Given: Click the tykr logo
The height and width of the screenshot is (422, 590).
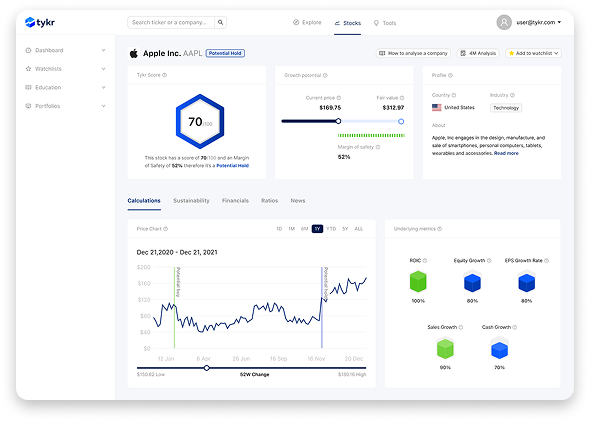Looking at the screenshot, I should (x=40, y=22).
